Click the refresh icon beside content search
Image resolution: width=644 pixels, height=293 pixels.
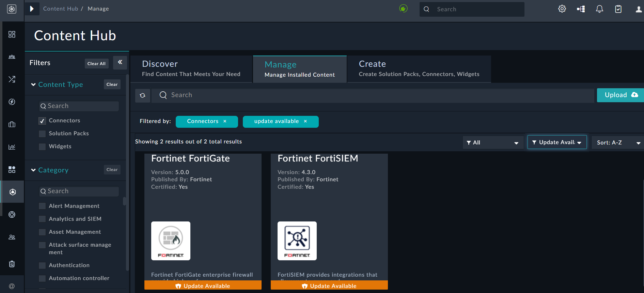click(x=143, y=95)
